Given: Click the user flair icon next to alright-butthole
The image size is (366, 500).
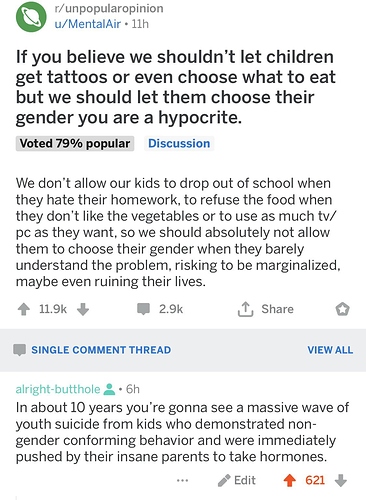Looking at the screenshot, I should pyautogui.click(x=109, y=389).
